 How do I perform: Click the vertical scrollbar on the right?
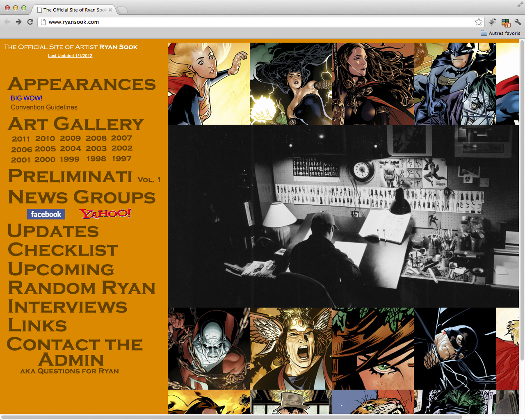pyautogui.click(x=522, y=201)
